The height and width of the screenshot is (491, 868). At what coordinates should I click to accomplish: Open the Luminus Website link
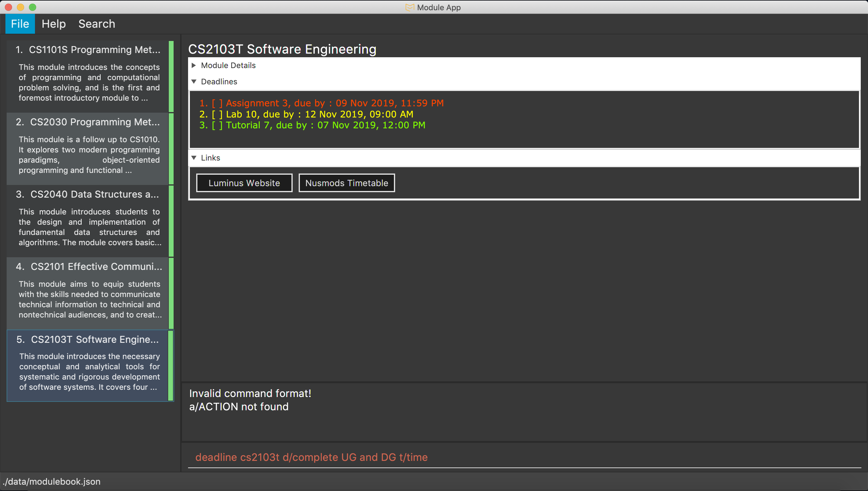coord(244,183)
